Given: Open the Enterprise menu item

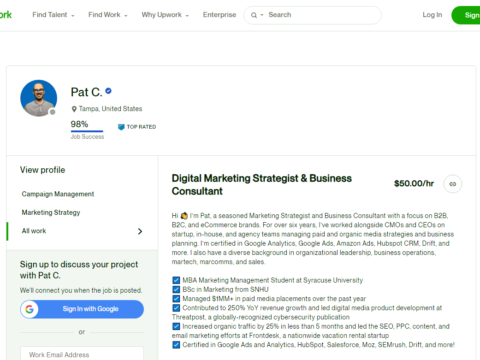Looking at the screenshot, I should click(219, 15).
